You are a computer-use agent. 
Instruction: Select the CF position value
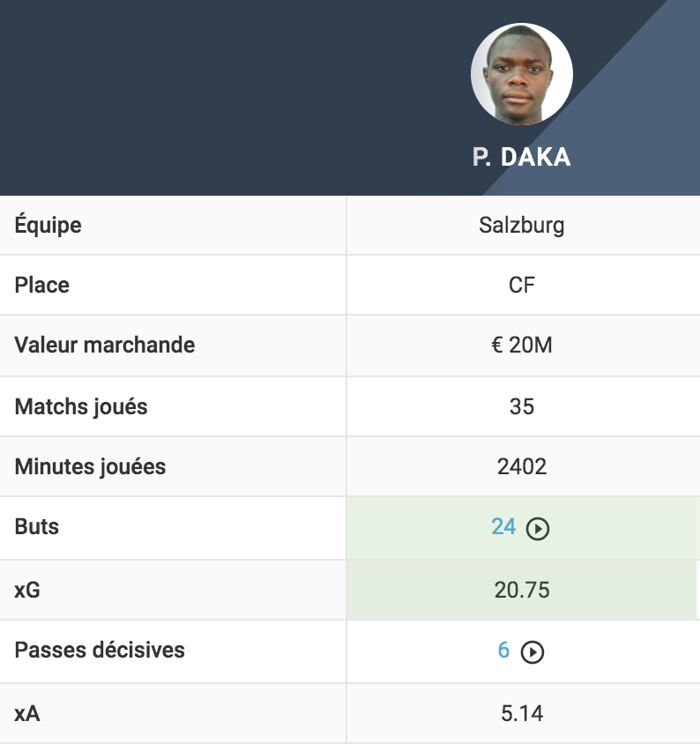point(522,285)
